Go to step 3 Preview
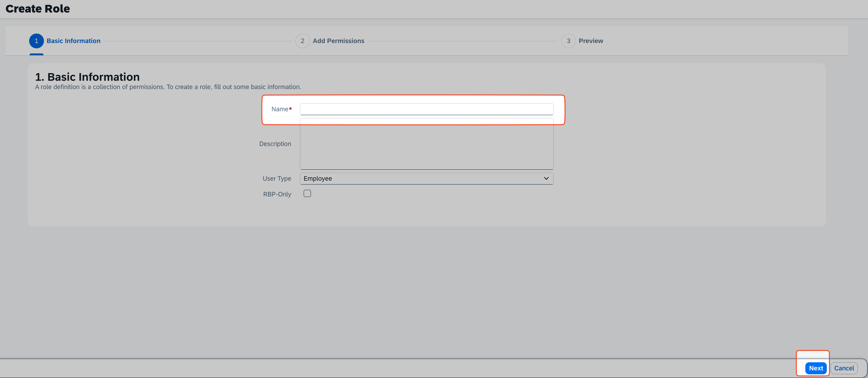This screenshot has height=378, width=868. (582, 41)
